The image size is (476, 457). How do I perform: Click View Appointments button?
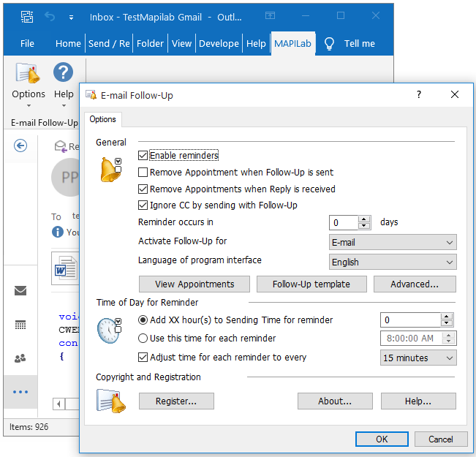point(194,284)
